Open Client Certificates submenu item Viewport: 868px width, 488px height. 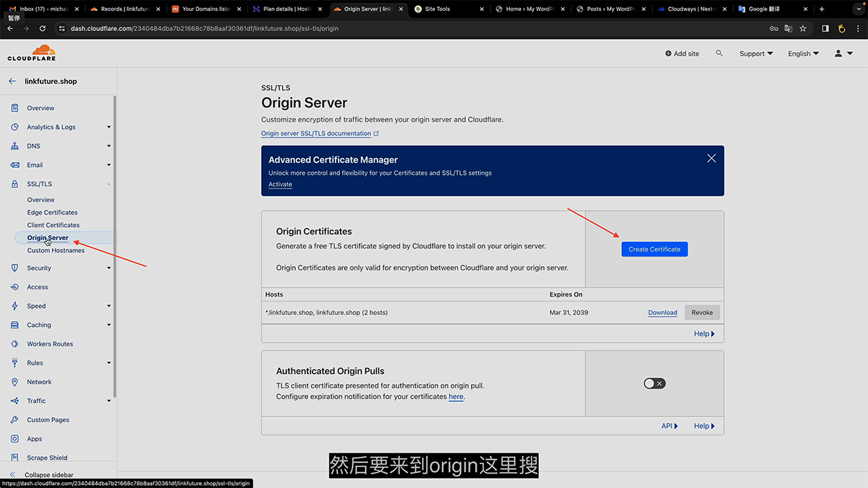coord(54,226)
